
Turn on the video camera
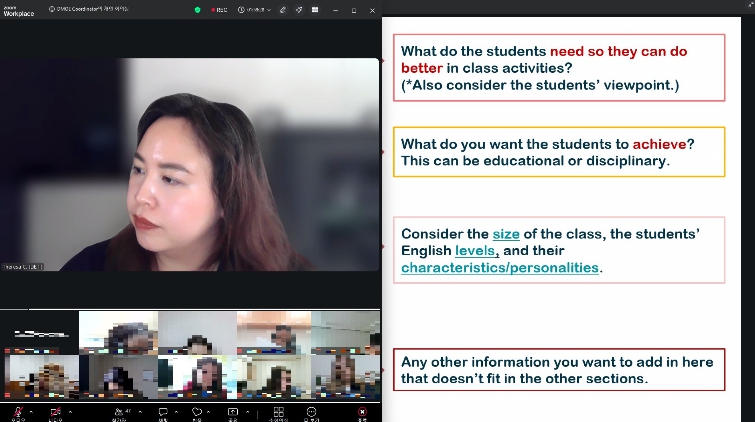pos(56,411)
